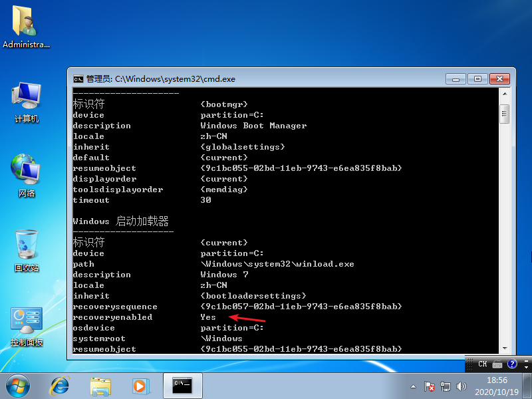532x399 pixels.
Task: Open the taskbar clock and date
Action: click(x=497, y=386)
